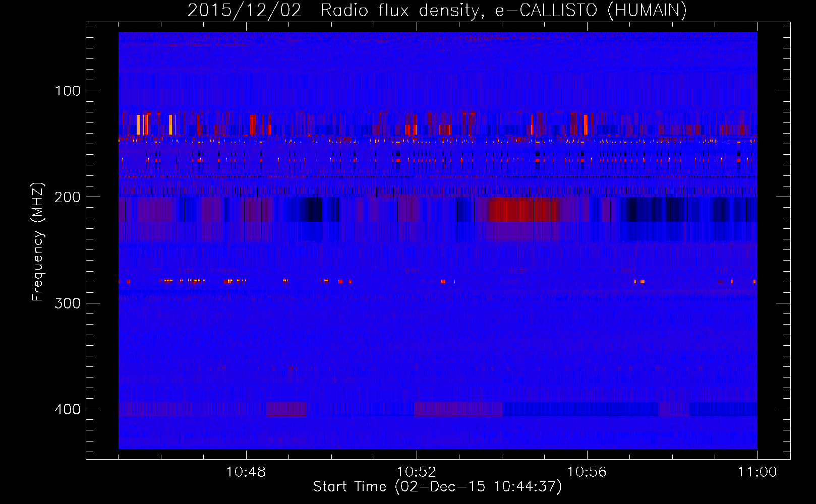The height and width of the screenshot is (504, 816).
Task: Click the 10:48 time tick label
Action: 246,472
